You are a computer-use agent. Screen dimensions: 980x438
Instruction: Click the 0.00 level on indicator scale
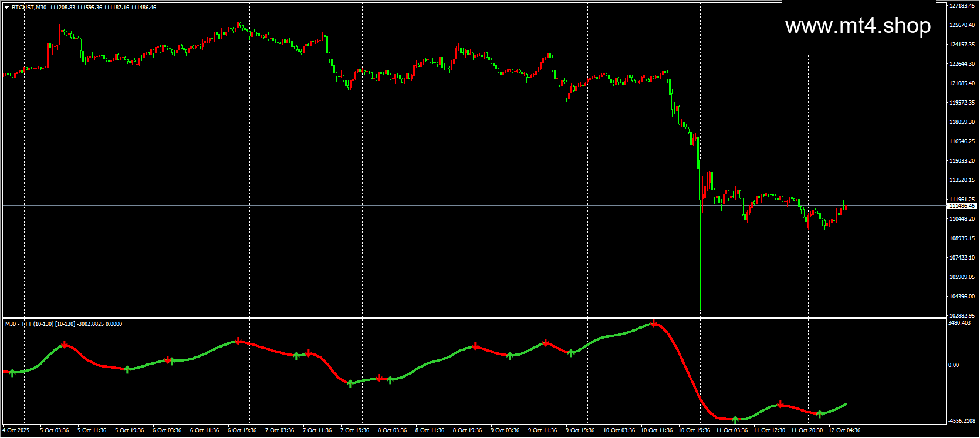pos(954,365)
